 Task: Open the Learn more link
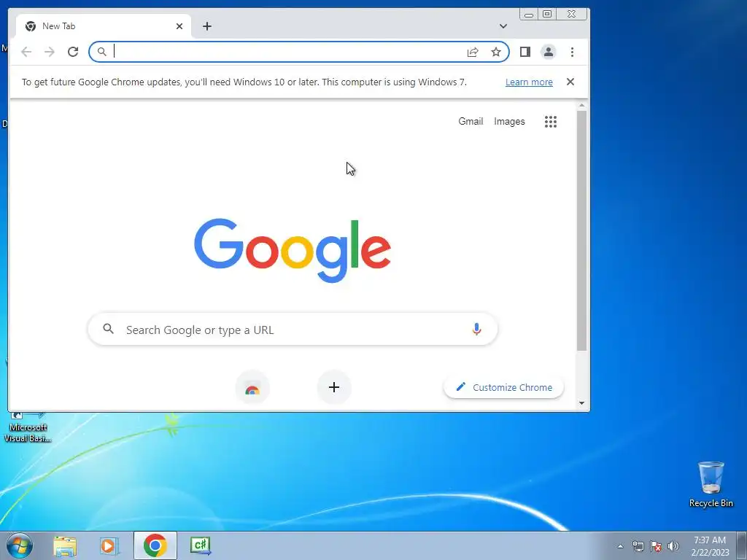[529, 82]
